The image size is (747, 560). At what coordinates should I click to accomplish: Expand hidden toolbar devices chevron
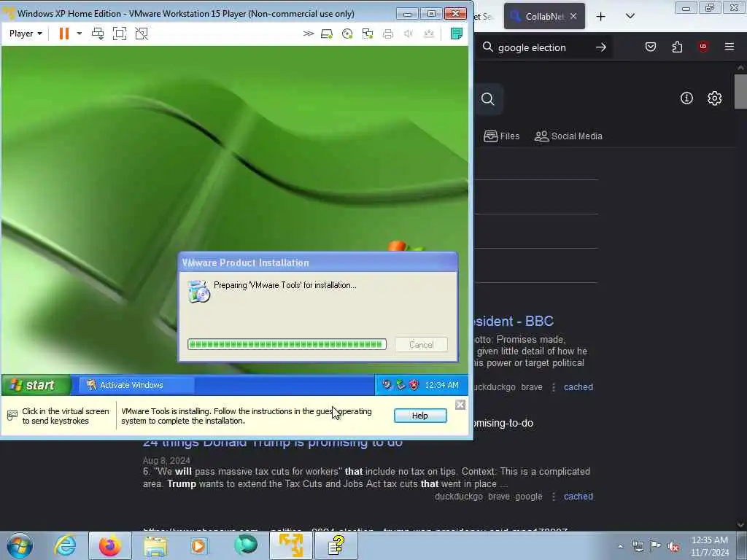(x=309, y=34)
